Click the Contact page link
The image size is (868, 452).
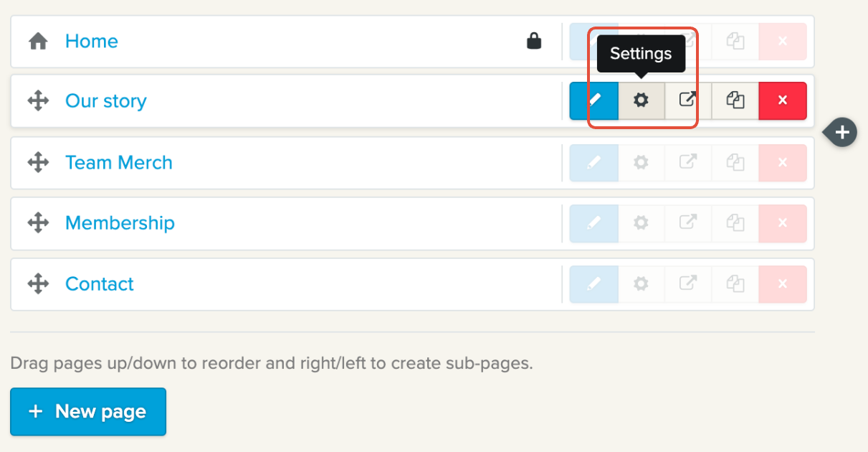[x=99, y=284]
